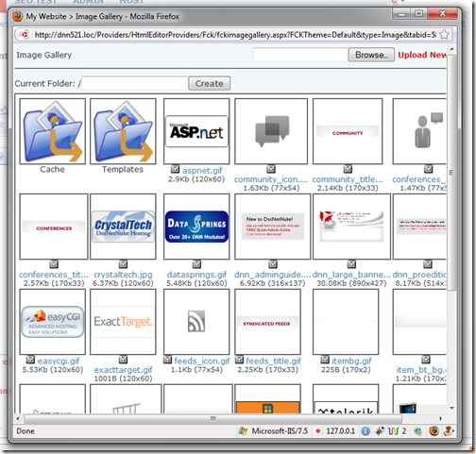The width and height of the screenshot is (476, 454).
Task: Click the stamp icon at the status bar's right end
Action: [x=449, y=430]
